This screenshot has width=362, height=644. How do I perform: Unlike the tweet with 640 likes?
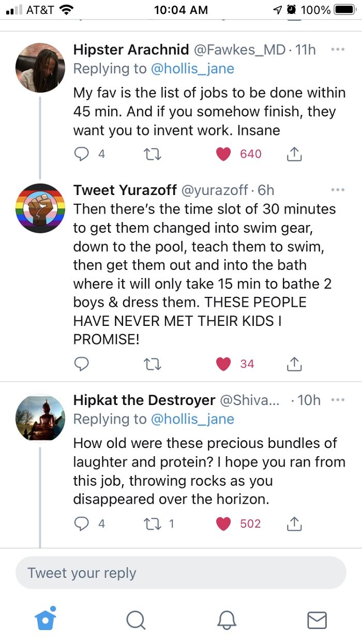coord(223,154)
